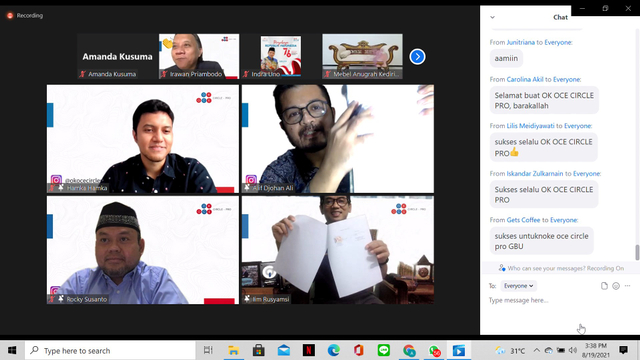
Task: Open LINE app from taskbar
Action: [384, 351]
